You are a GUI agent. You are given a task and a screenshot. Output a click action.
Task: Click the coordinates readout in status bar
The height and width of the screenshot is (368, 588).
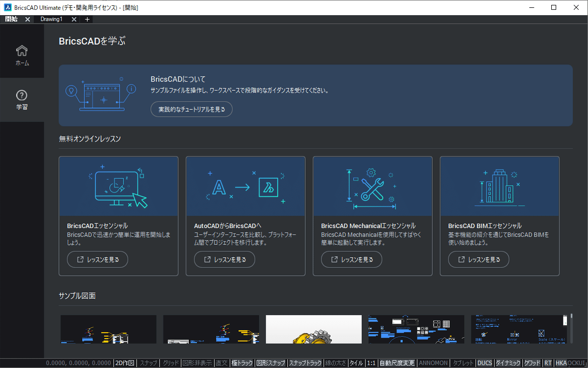[x=78, y=363]
